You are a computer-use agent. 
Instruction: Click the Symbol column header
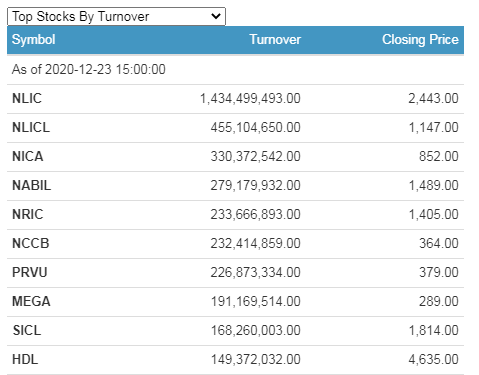pyautogui.click(x=34, y=40)
